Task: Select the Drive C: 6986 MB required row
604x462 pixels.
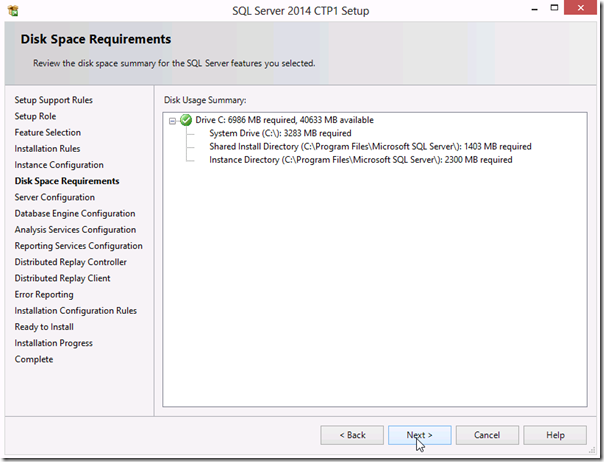Action: point(284,120)
